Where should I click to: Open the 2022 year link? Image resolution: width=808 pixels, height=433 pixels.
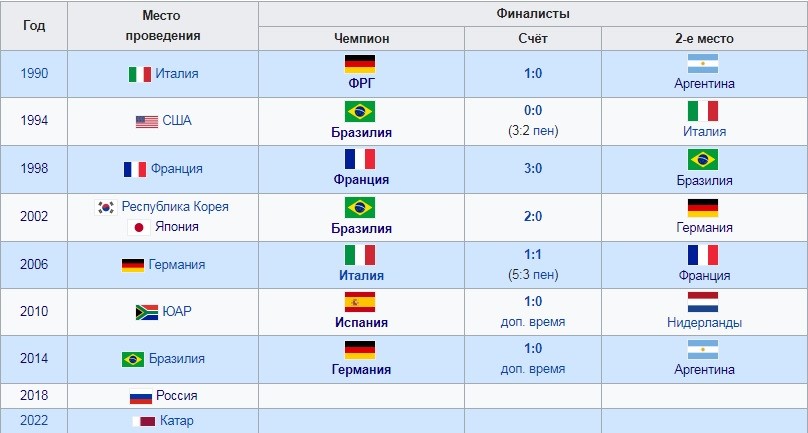pos(34,420)
